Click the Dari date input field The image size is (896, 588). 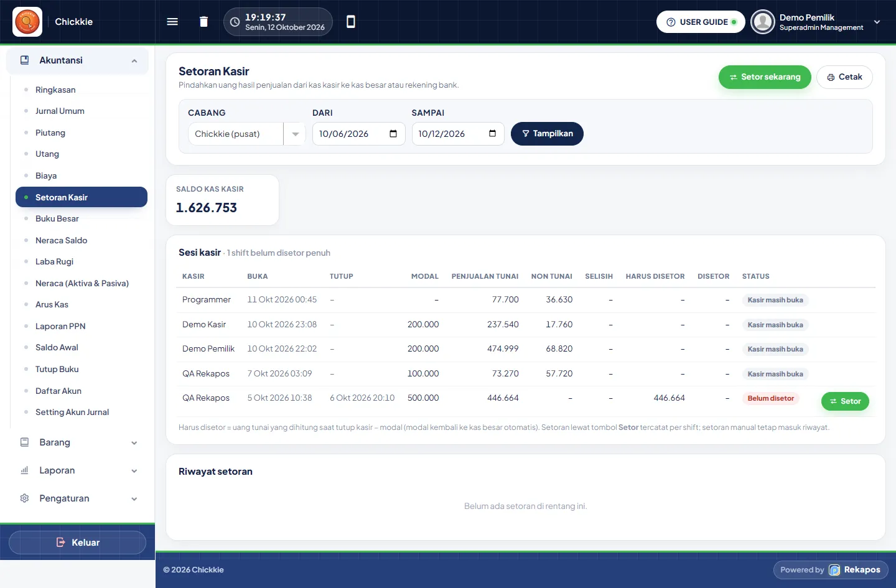(x=359, y=134)
